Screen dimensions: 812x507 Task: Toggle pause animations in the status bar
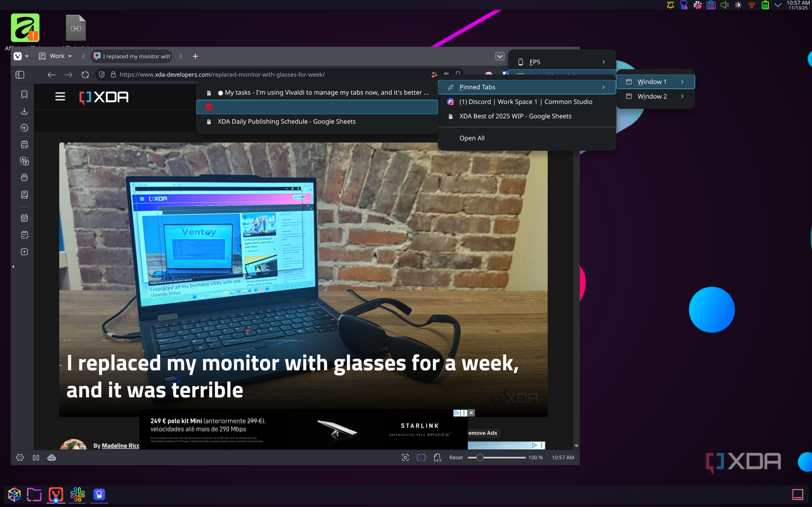(x=36, y=457)
